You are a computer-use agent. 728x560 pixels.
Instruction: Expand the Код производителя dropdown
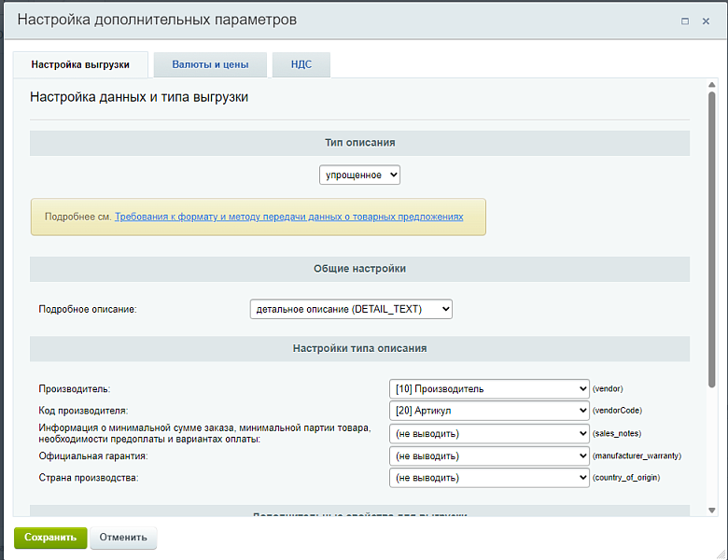click(489, 410)
